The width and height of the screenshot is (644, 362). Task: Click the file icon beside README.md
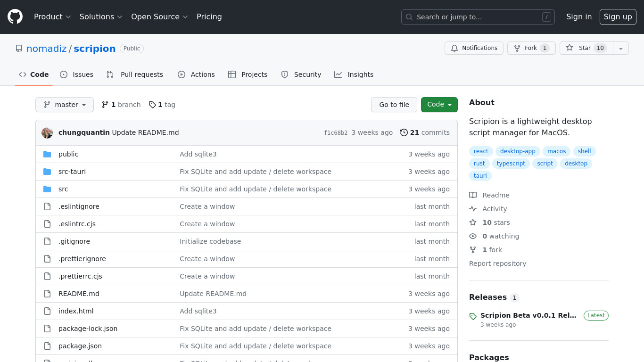click(47, 294)
